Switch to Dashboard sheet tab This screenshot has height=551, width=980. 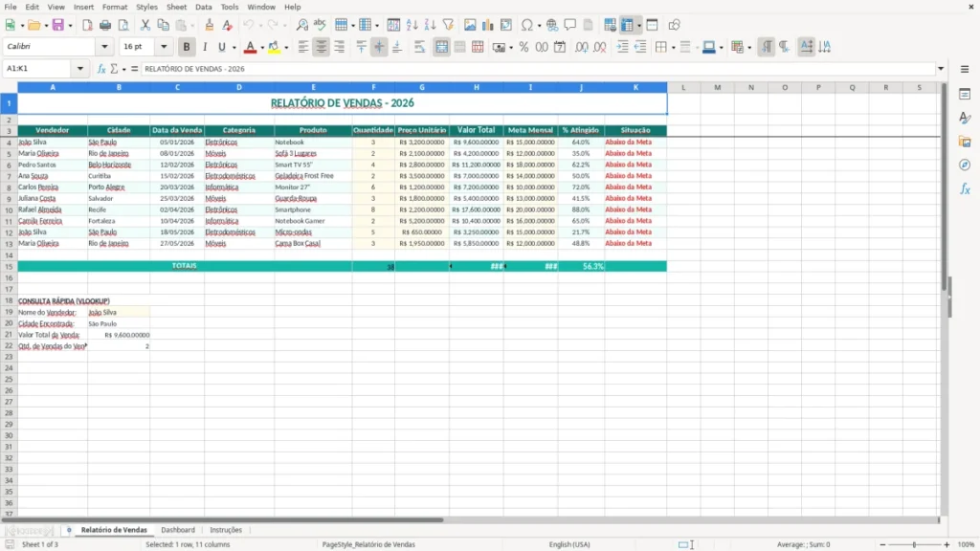tap(178, 530)
